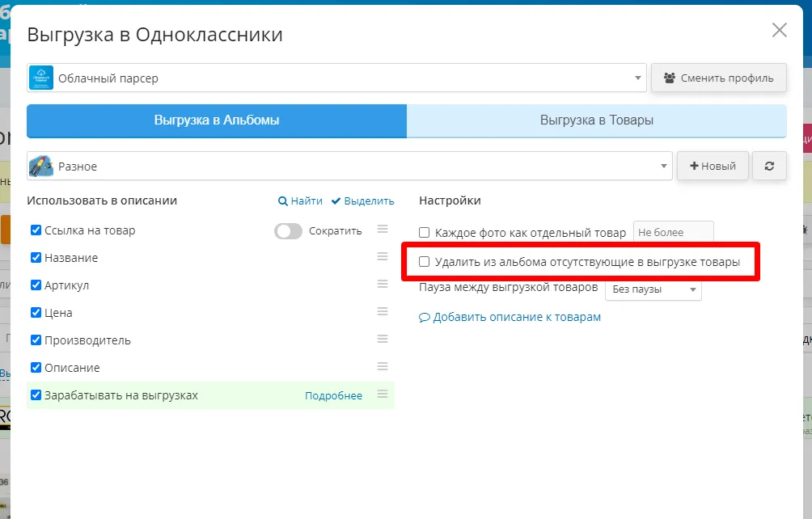Click the Сменить профиль button
Image resolution: width=812 pixels, height=519 pixels.
(719, 78)
